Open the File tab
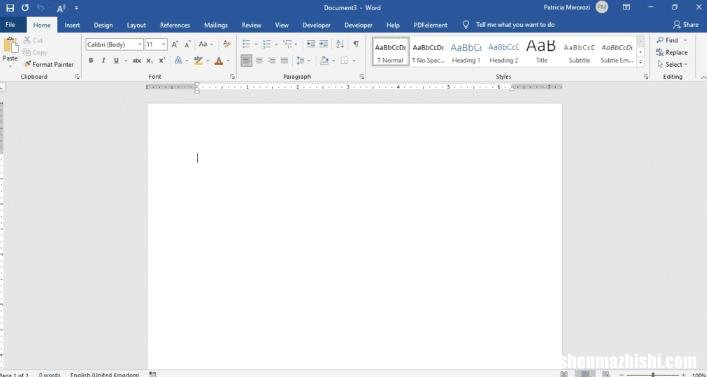Image resolution: width=707 pixels, height=377 pixels. pos(10,25)
